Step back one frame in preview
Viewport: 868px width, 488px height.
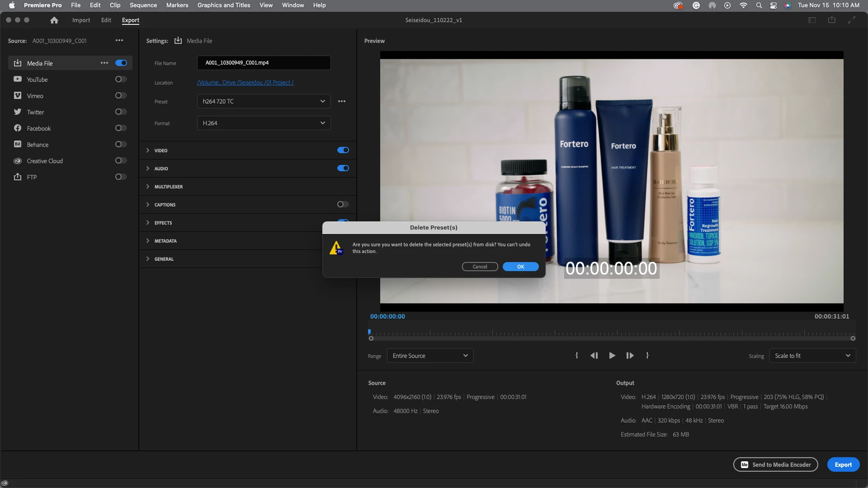tap(594, 356)
